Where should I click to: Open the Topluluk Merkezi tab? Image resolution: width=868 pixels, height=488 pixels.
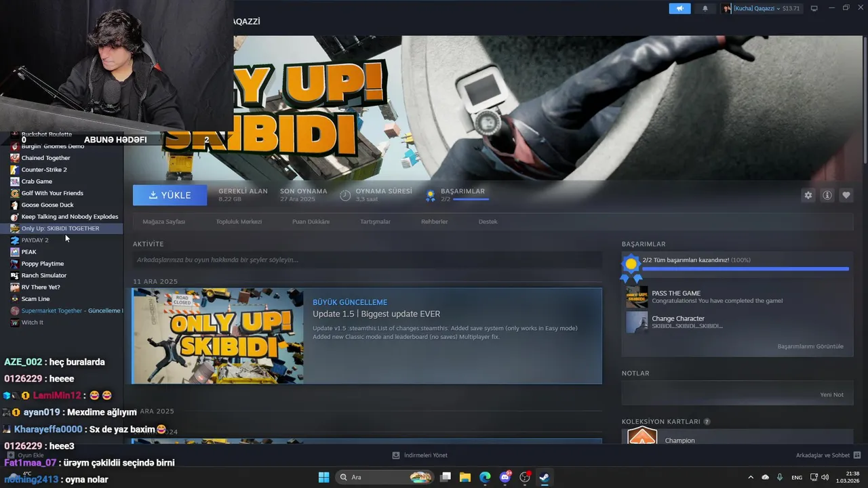pos(239,222)
